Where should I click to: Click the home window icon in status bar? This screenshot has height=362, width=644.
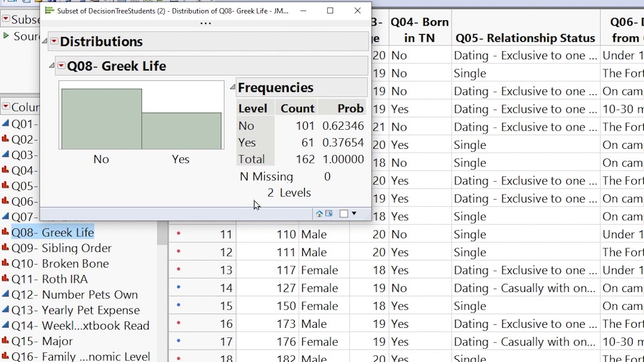point(319,214)
